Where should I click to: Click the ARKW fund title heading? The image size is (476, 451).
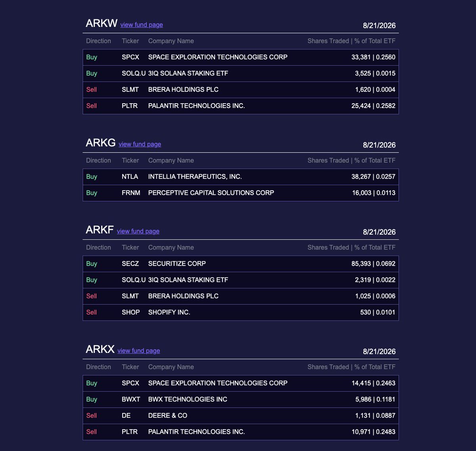[102, 23]
